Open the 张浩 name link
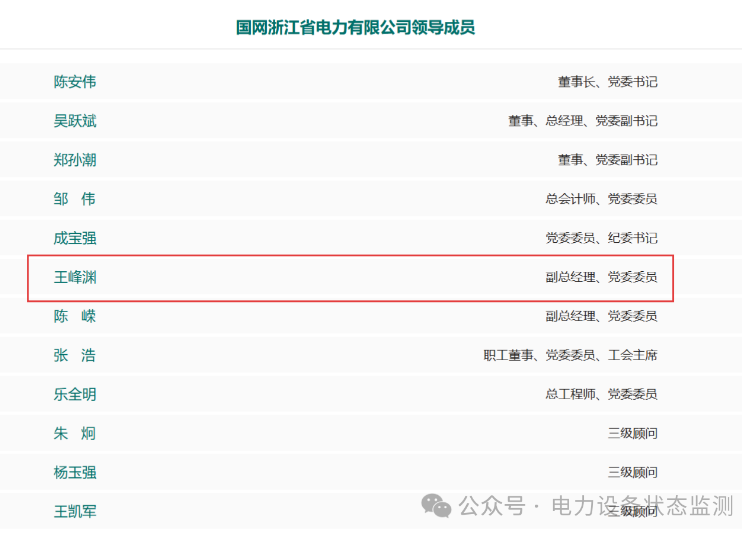 [75, 355]
